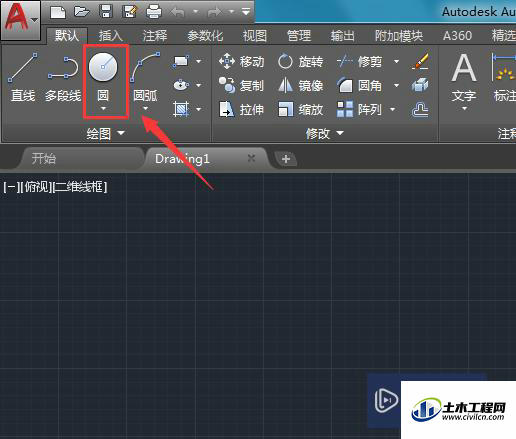This screenshot has width=516, height=439.
Task: Click the Stretch (拉伸) tool
Action: (x=241, y=109)
